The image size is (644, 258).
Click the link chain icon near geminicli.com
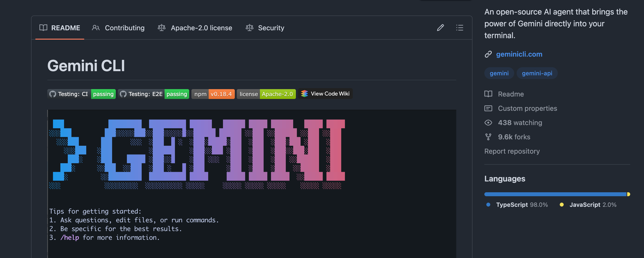click(488, 54)
